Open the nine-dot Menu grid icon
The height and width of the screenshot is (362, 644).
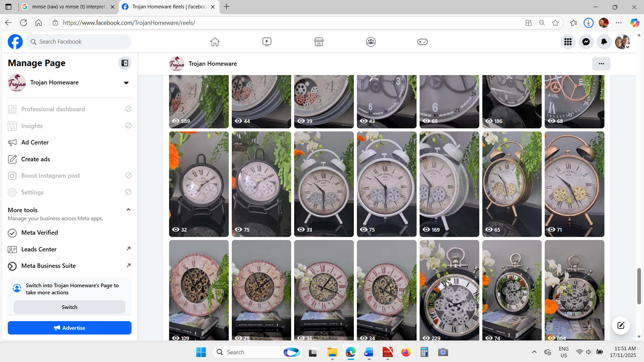pos(568,42)
